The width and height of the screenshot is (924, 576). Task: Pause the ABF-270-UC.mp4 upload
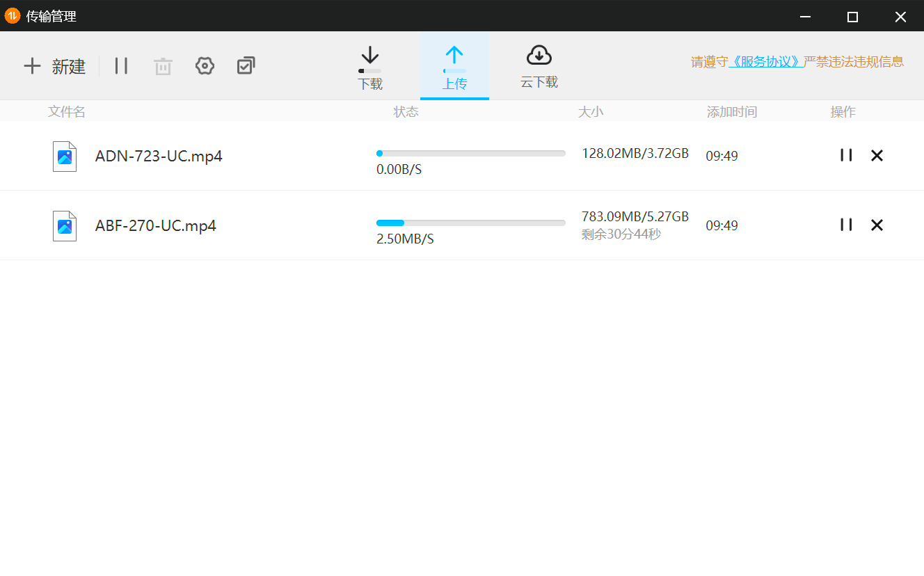pos(846,225)
